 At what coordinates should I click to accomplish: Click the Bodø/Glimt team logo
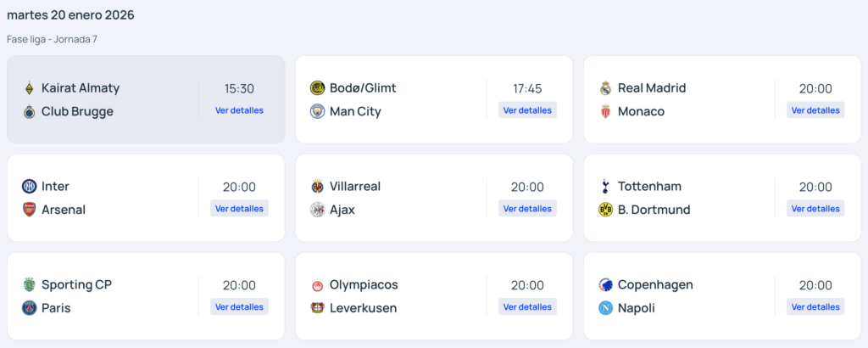click(x=318, y=88)
